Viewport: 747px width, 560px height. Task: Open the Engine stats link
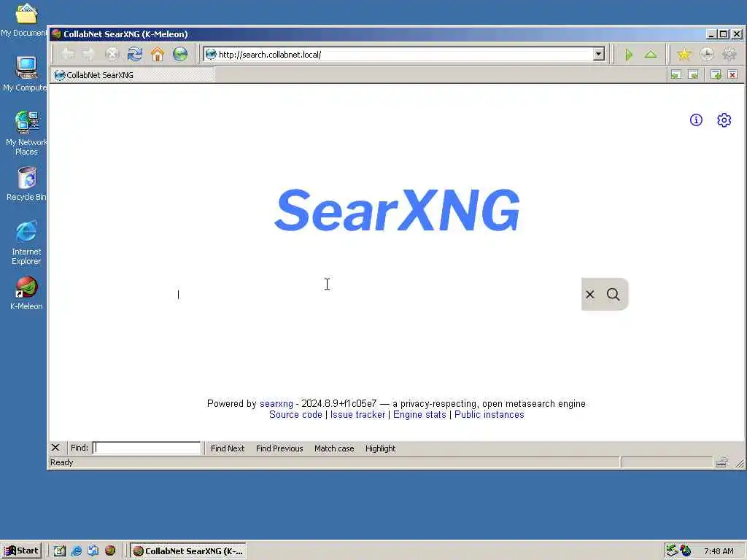click(x=419, y=415)
